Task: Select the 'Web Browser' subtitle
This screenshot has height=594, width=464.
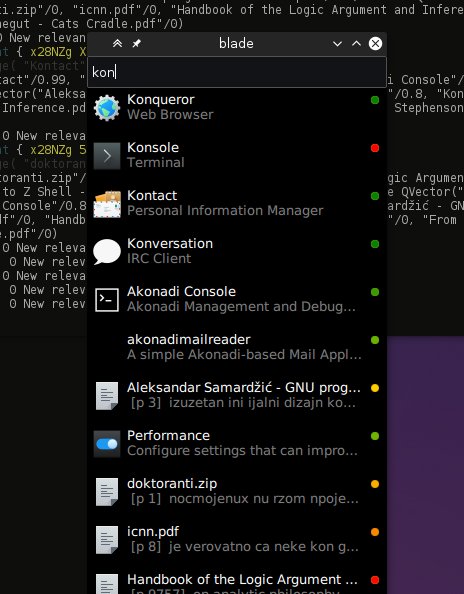Action: coord(170,115)
